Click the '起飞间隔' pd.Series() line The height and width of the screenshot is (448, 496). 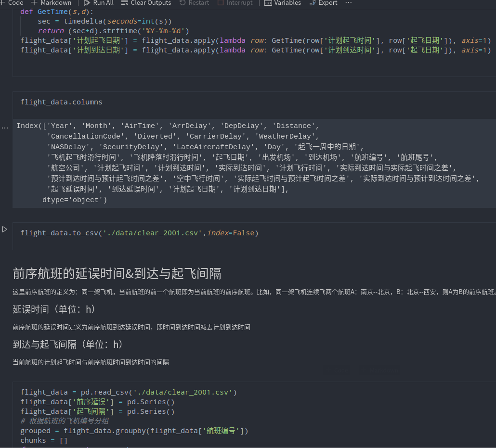97,411
